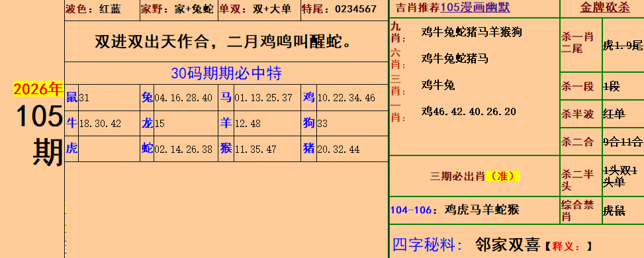644x258 pixels.
Task: Click the nine-zodiac list 鸡牛兔蛇猪马羊猴狗
Action: click(471, 32)
